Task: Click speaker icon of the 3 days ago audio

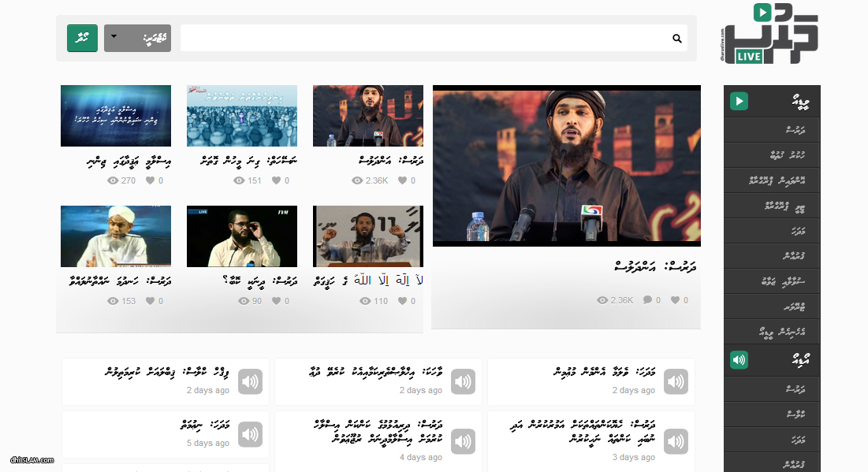Action: (676, 441)
